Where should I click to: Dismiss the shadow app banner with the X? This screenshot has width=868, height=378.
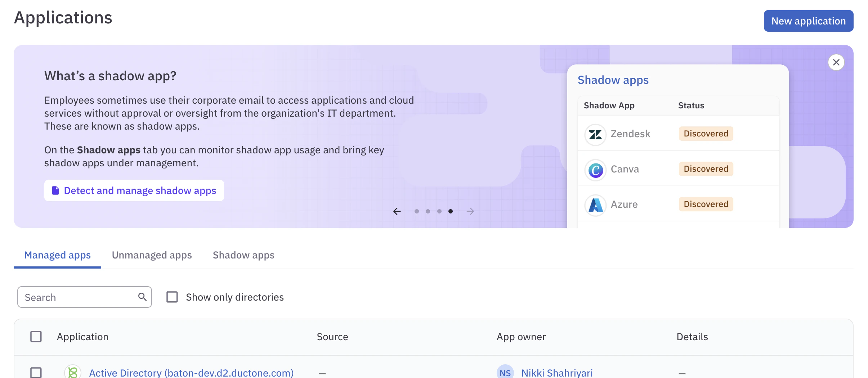pyautogui.click(x=836, y=62)
